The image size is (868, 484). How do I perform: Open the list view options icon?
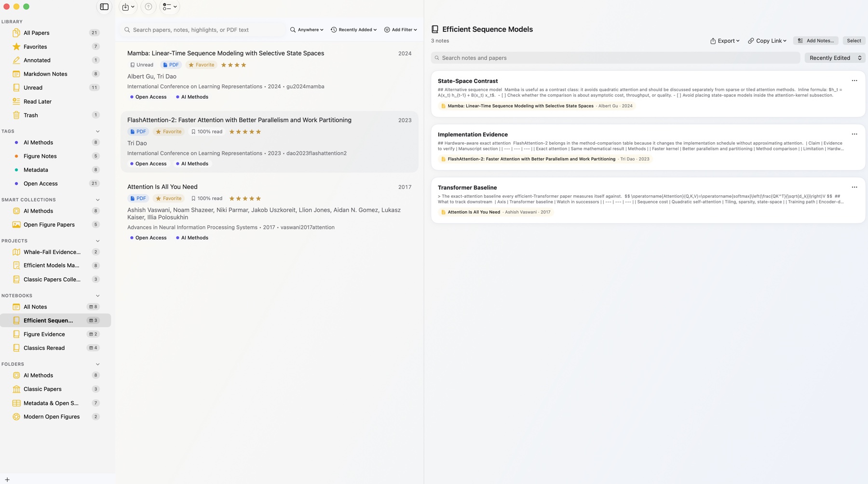pos(170,7)
